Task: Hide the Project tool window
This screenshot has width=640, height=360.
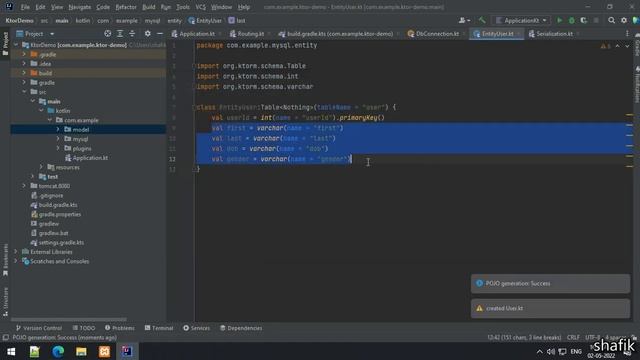Action: pos(160,34)
